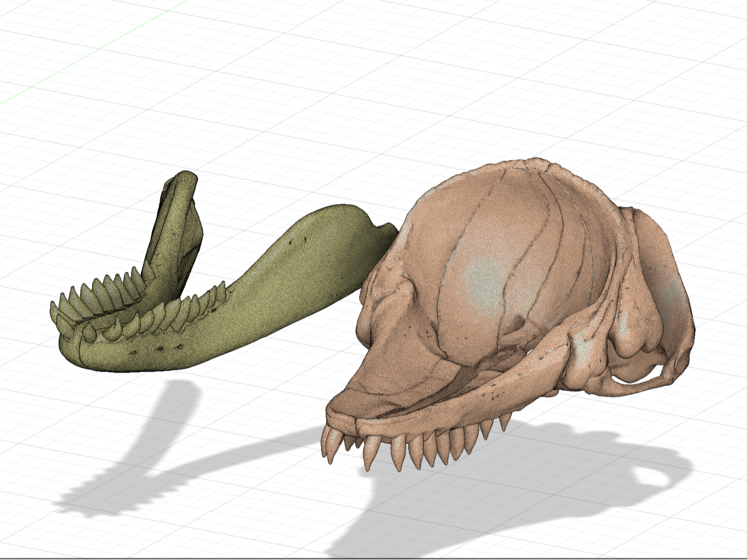Image resolution: width=747 pixels, height=560 pixels.
Task: Click the curved ramus of the green jaw
Action: click(x=317, y=254)
